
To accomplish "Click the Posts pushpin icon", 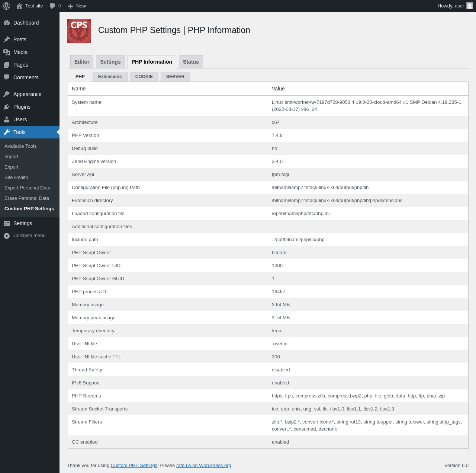I will pos(7,39).
